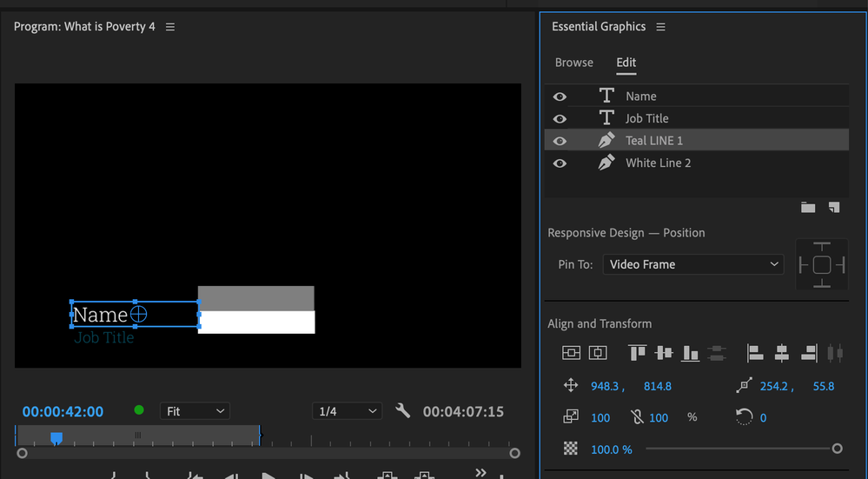The width and height of the screenshot is (868, 479).
Task: Create a new group with folder icon
Action: coord(808,207)
